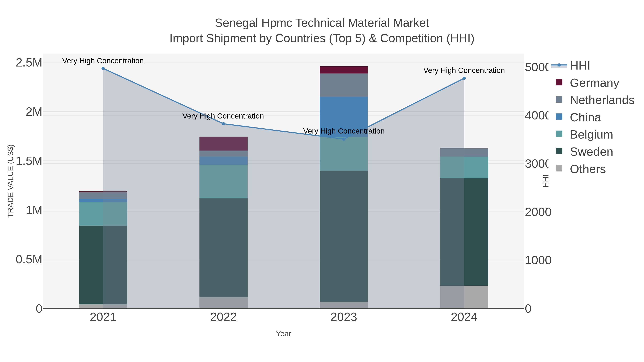The width and height of the screenshot is (644, 362).
Task: Click the 2.5M y-axis tick label
Action: point(29,62)
